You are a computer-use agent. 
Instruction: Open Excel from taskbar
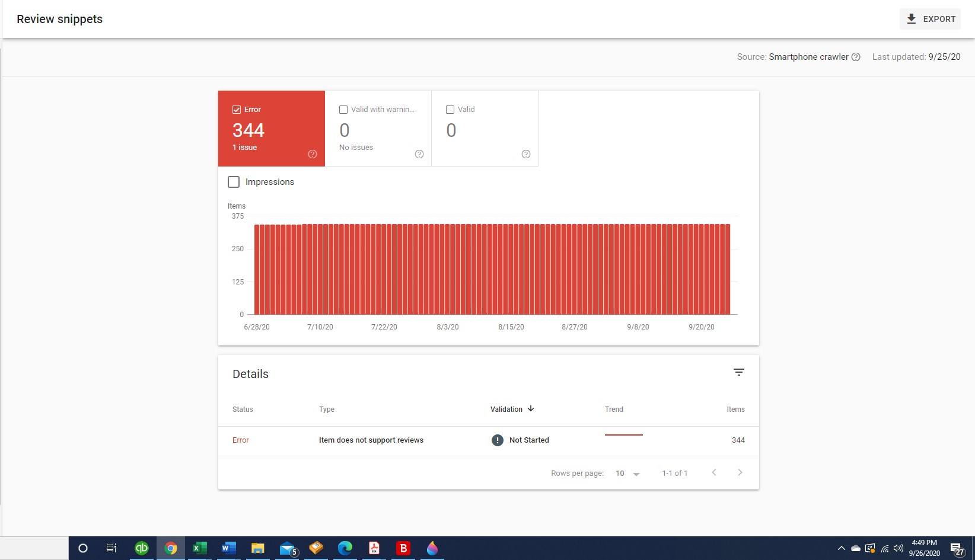point(199,548)
